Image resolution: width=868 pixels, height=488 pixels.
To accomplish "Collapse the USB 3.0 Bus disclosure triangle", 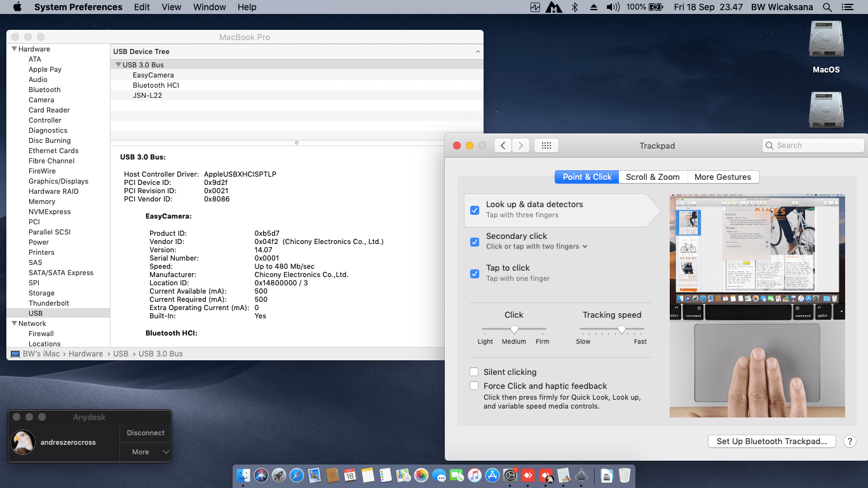I will click(118, 65).
